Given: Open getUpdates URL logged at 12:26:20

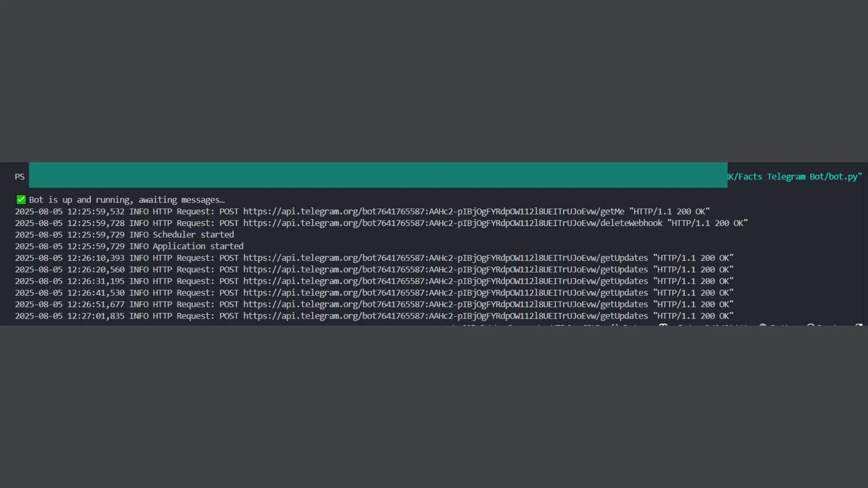Looking at the screenshot, I should coord(445,270).
